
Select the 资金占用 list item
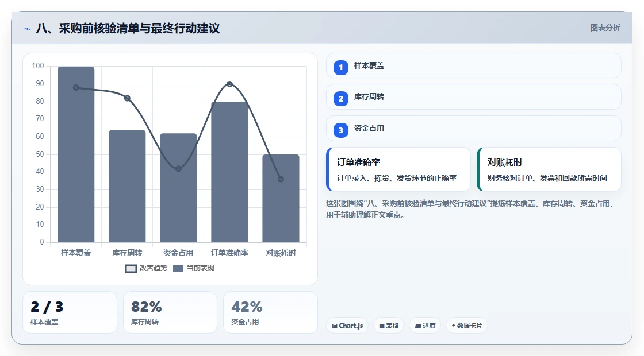474,129
